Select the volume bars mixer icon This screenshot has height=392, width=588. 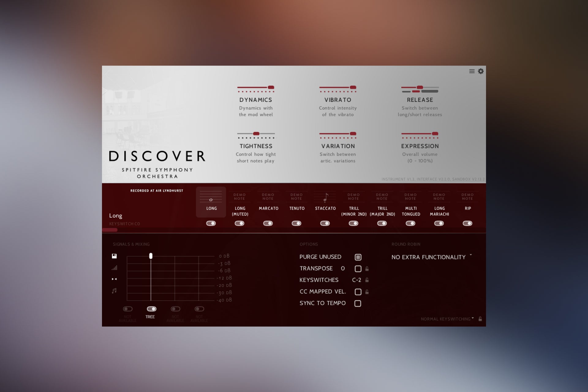[x=114, y=268]
